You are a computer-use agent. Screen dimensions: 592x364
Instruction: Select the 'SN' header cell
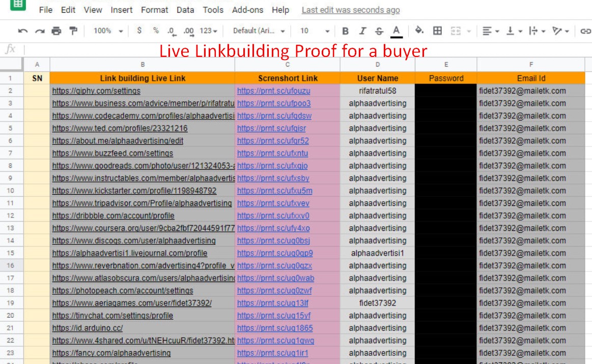[37, 78]
